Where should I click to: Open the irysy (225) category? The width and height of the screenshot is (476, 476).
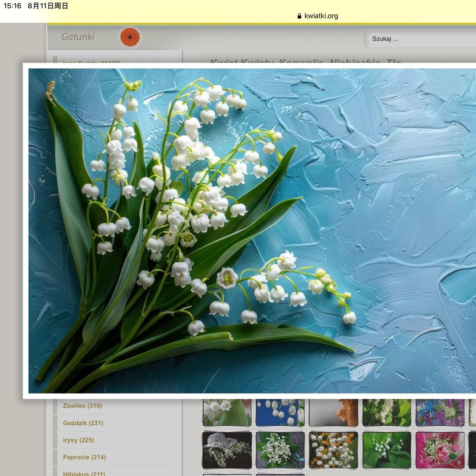coord(78,440)
